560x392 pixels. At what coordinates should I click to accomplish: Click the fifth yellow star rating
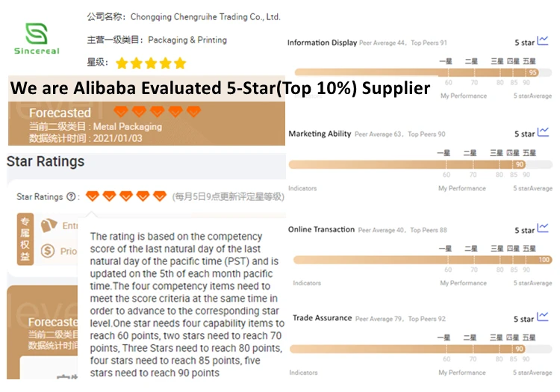point(180,63)
